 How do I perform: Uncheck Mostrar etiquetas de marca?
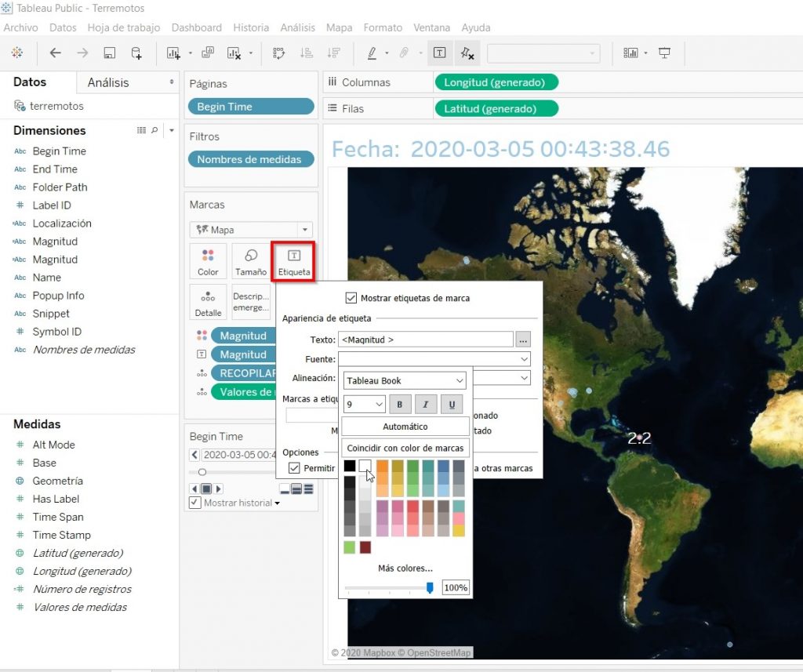point(352,298)
